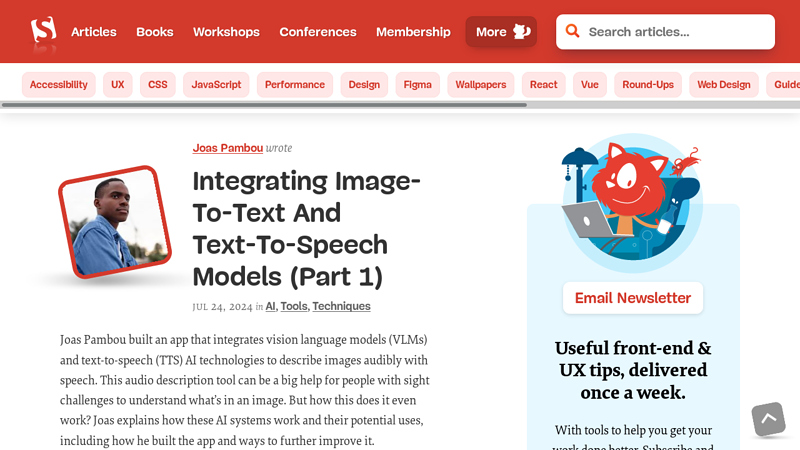Open the Membership menu item
The width and height of the screenshot is (800, 450).
pos(413,32)
